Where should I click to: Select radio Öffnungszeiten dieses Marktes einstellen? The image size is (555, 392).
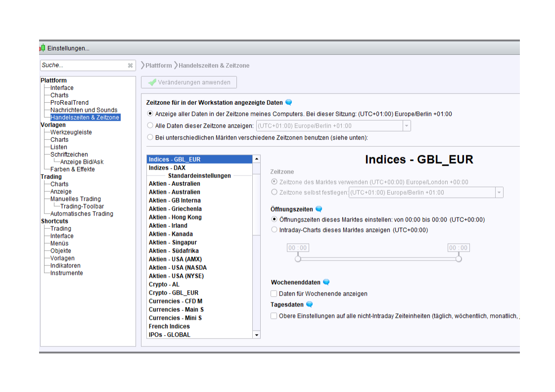pyautogui.click(x=274, y=219)
